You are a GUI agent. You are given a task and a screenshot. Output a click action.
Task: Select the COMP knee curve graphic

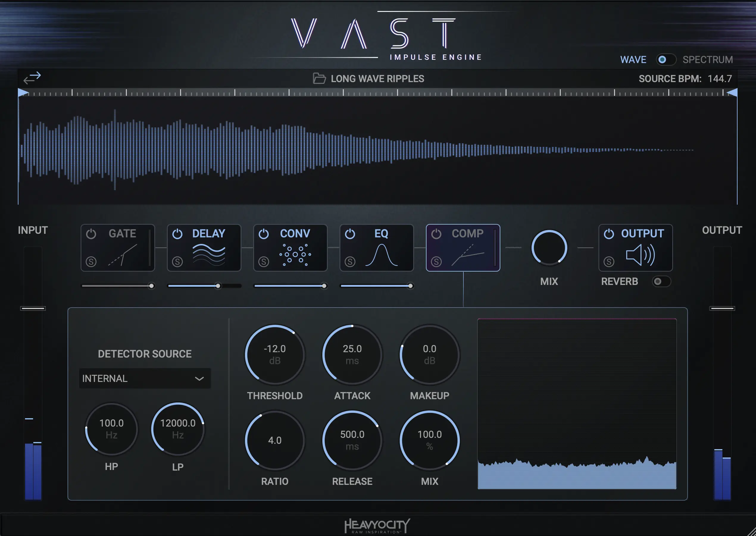point(468,255)
